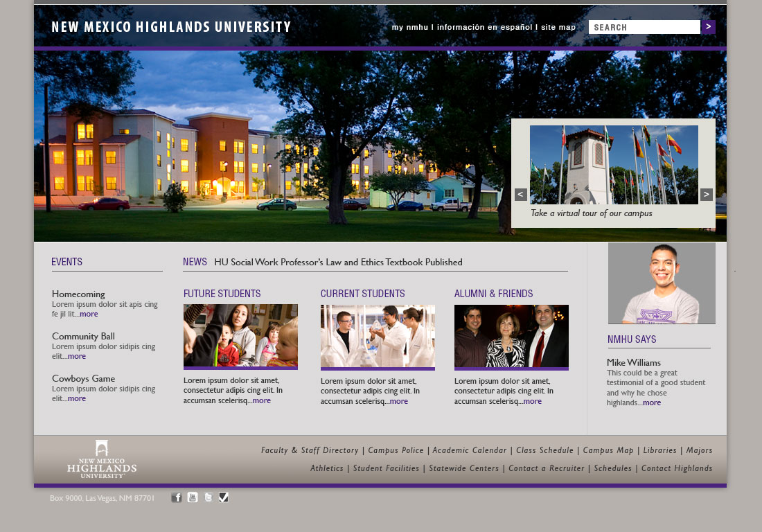The image size is (762, 532).
Task: Open the campus flagpole tower thumbnail
Action: click(x=614, y=165)
